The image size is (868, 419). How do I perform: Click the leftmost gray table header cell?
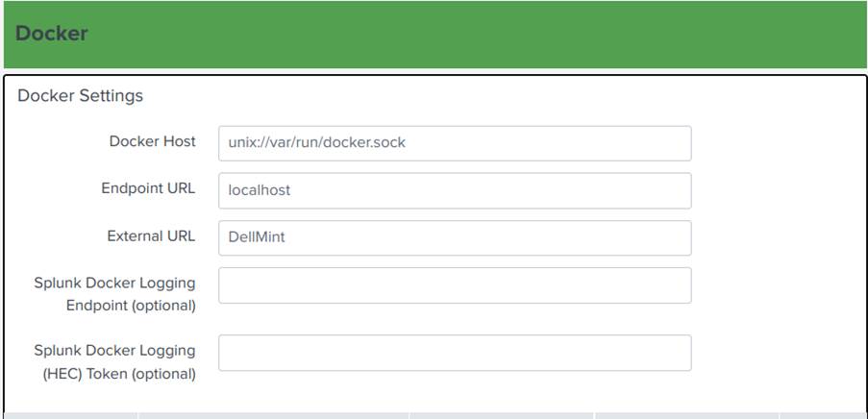click(x=72, y=415)
